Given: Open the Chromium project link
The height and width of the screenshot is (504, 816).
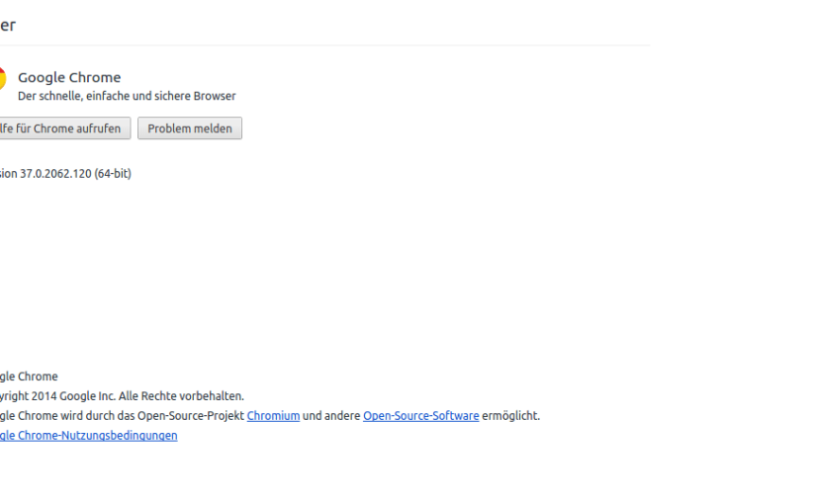Looking at the screenshot, I should click(x=273, y=416).
